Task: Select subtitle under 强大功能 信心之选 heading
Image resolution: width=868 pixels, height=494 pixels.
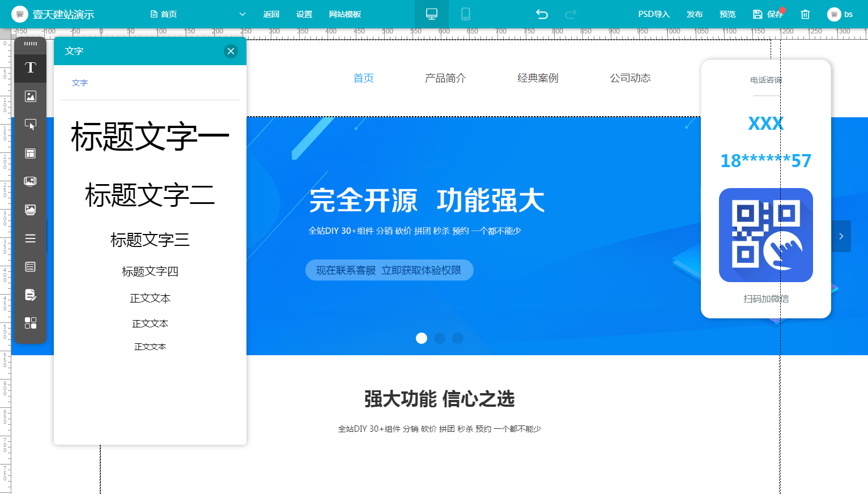Action: pos(439,429)
